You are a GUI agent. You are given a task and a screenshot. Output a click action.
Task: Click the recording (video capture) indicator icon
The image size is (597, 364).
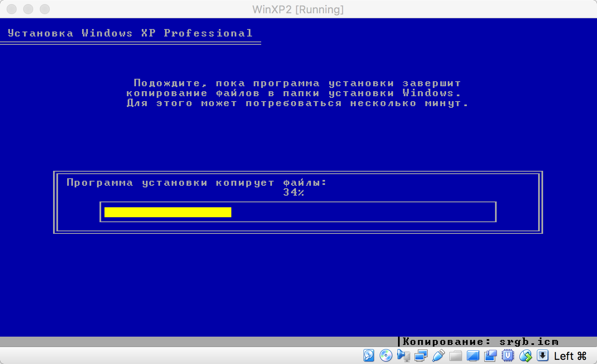point(490,356)
